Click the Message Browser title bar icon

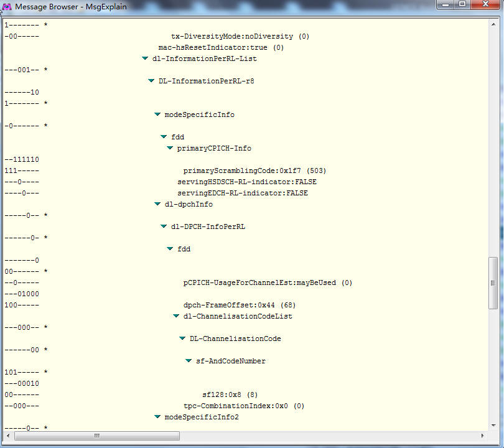[x=7, y=6]
